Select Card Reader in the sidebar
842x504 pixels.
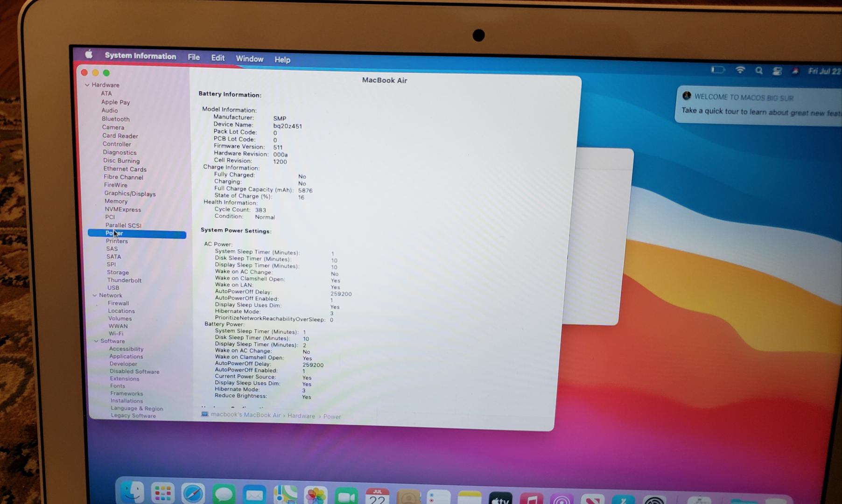click(120, 136)
